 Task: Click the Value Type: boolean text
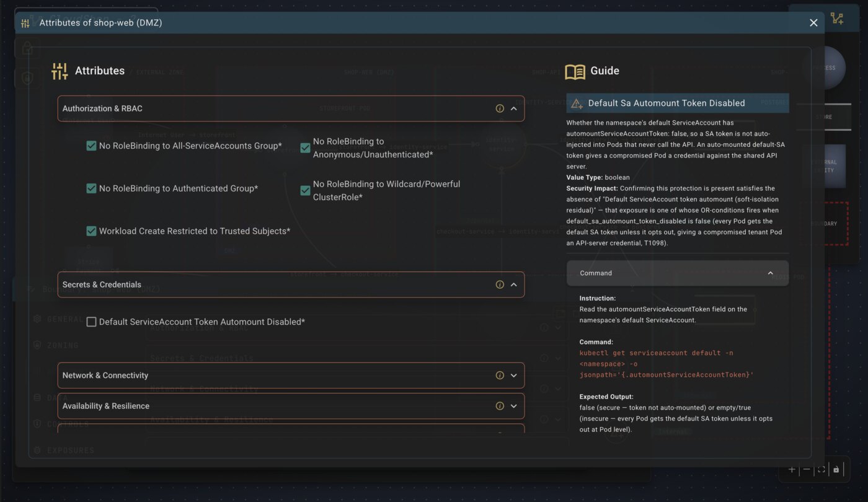pos(598,177)
